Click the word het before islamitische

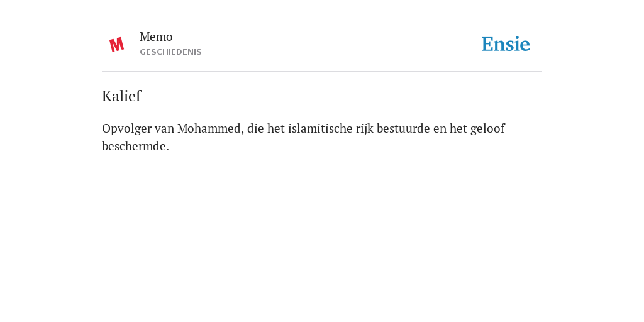pyautogui.click(x=276, y=128)
